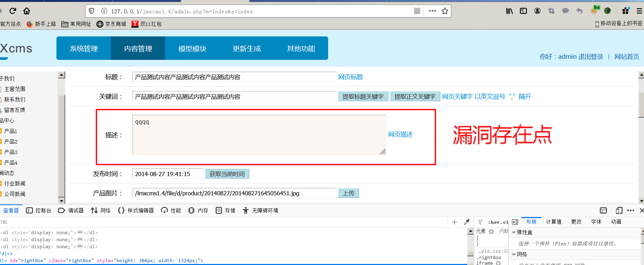
Task: Open the green globe extension icon
Action: [608, 11]
